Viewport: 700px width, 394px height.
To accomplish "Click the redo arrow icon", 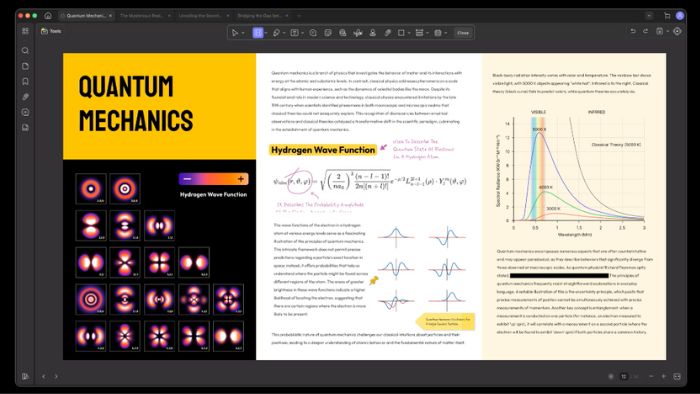I will 646,31.
